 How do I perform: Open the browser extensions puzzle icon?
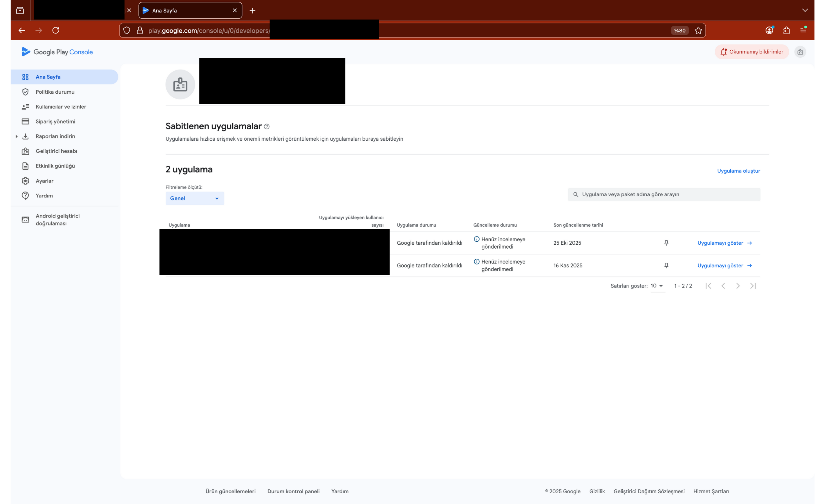coord(787,31)
